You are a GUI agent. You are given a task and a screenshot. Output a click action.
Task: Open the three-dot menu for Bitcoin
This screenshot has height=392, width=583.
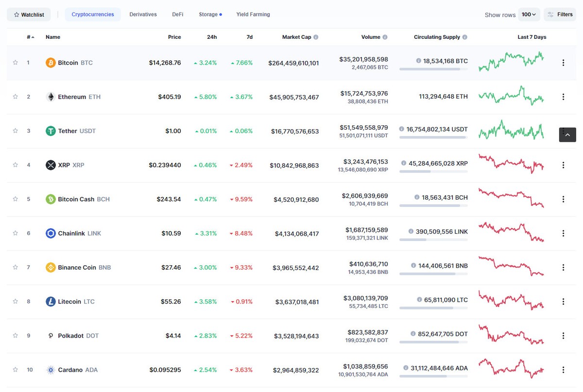pos(563,63)
